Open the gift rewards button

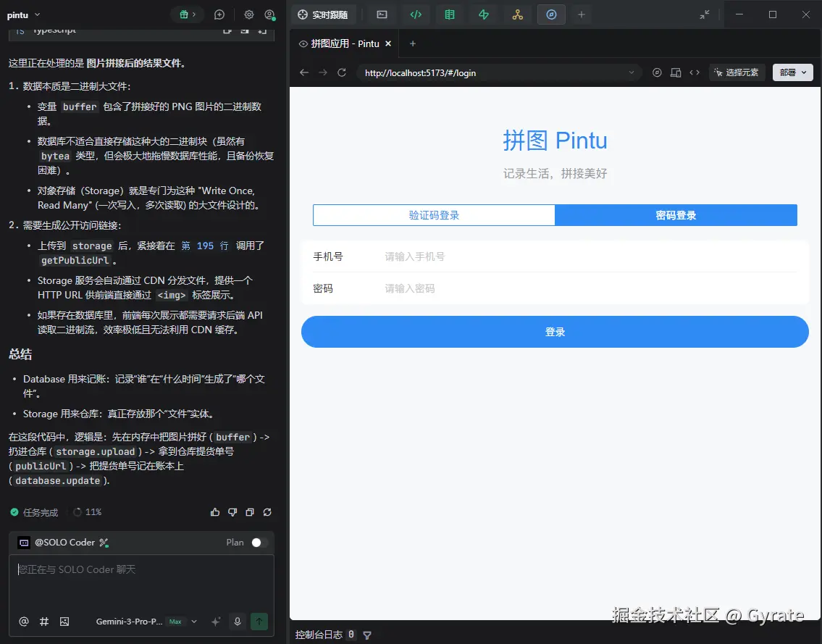[187, 14]
